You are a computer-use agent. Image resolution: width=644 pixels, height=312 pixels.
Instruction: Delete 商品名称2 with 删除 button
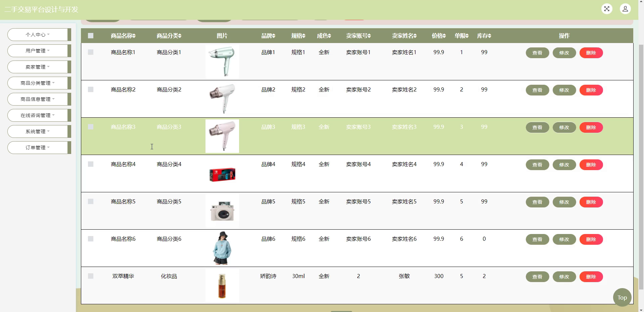coord(591,90)
